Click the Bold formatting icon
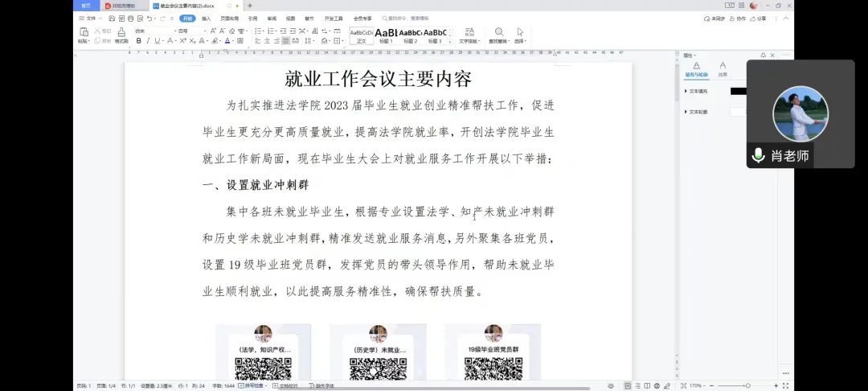 pyautogui.click(x=138, y=40)
